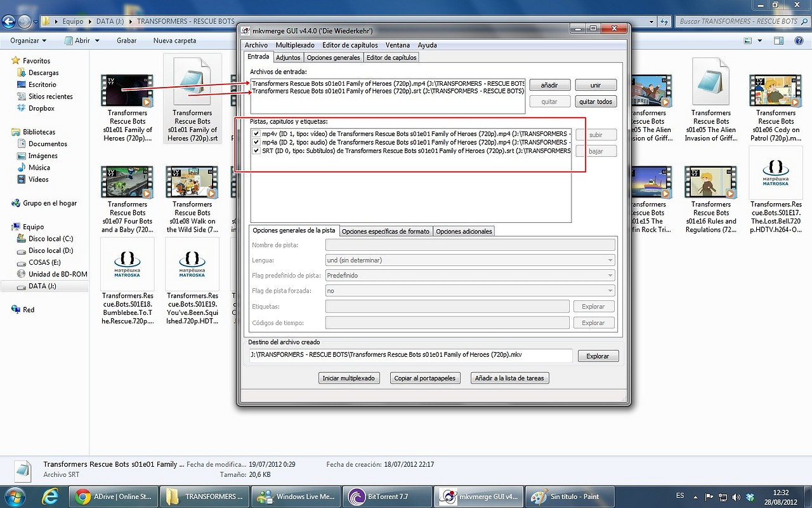Viewport: 812px width, 508px height.
Task: Open Internet Explorer from the taskbar
Action: tap(51, 497)
